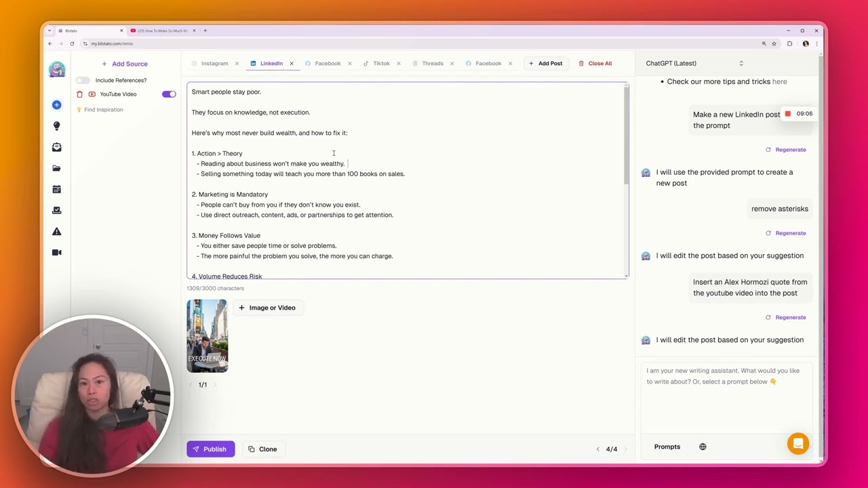Screen dimensions: 868x488
Task: Switch to the Threads post tab
Action: (428, 64)
